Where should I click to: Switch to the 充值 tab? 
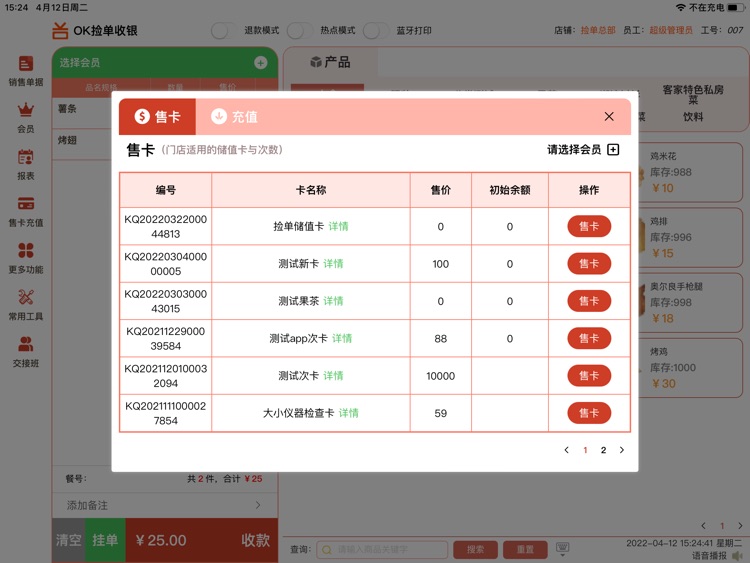coord(234,116)
